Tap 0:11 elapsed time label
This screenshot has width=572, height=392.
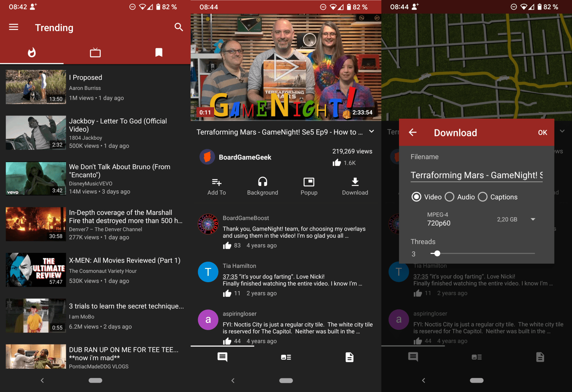click(205, 112)
